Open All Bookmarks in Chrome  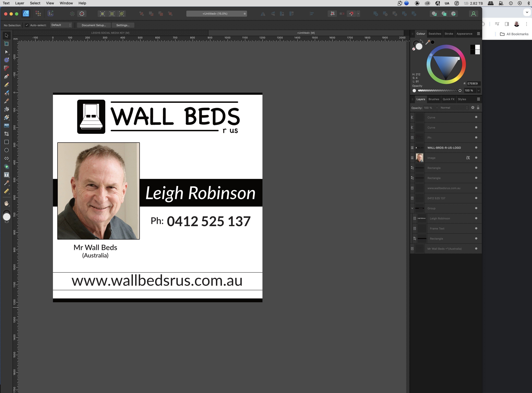pos(514,34)
